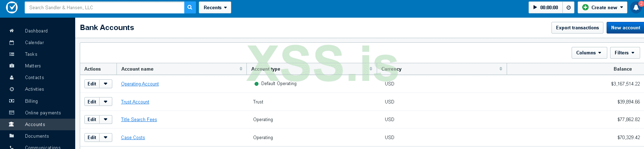This screenshot has width=644, height=149.
Task: Open the Operating Account link
Action: coord(140,84)
